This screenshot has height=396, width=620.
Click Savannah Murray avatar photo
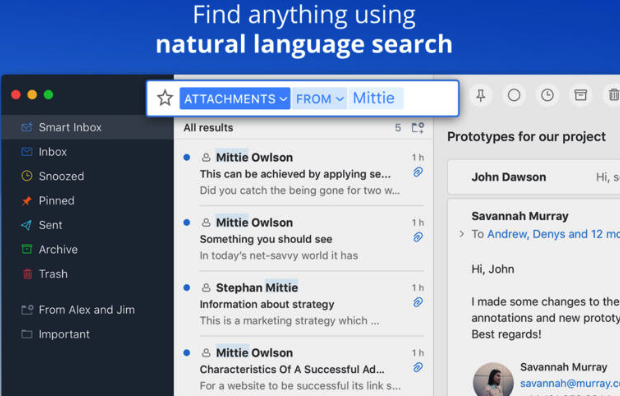(x=493, y=380)
